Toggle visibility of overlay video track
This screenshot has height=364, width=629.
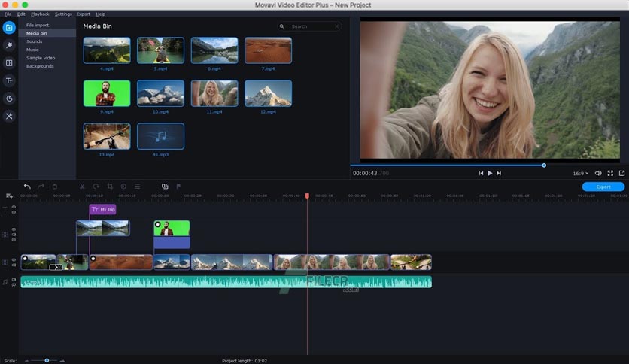(x=14, y=229)
